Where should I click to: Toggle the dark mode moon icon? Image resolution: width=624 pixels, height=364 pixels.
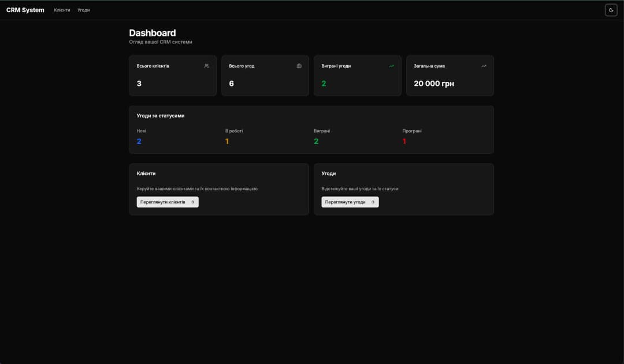(x=611, y=10)
